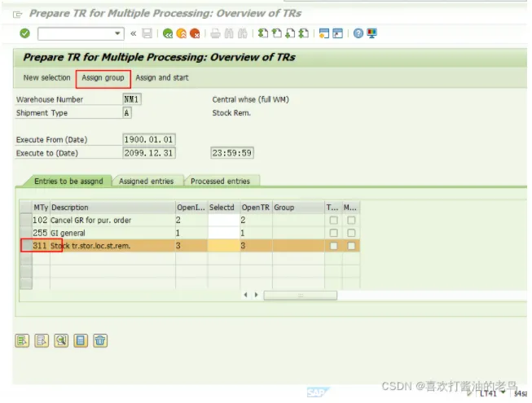Go to Previous Page icon
532x403 pixels.
pos(277,33)
